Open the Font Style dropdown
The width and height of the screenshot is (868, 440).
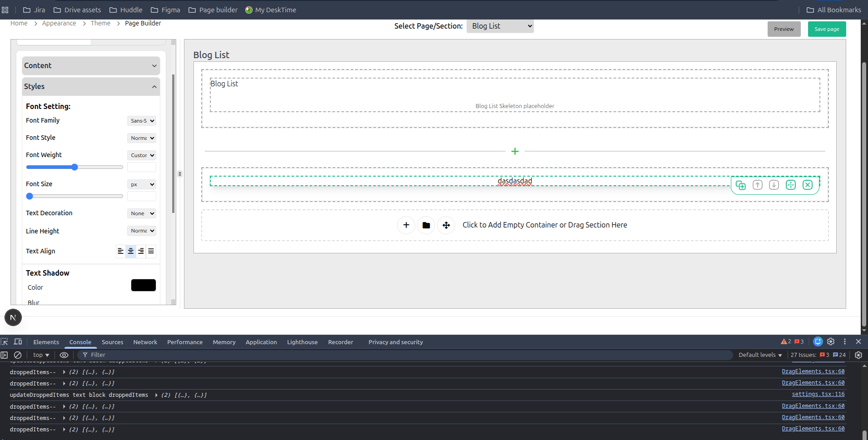click(x=142, y=138)
